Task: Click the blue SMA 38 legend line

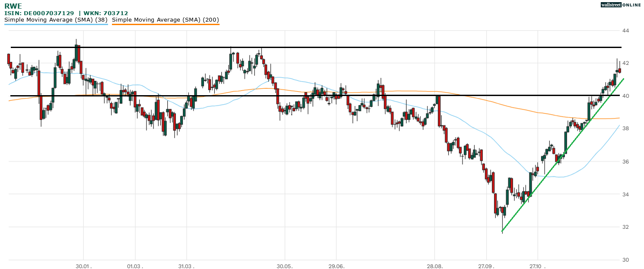Action: (x=56, y=25)
